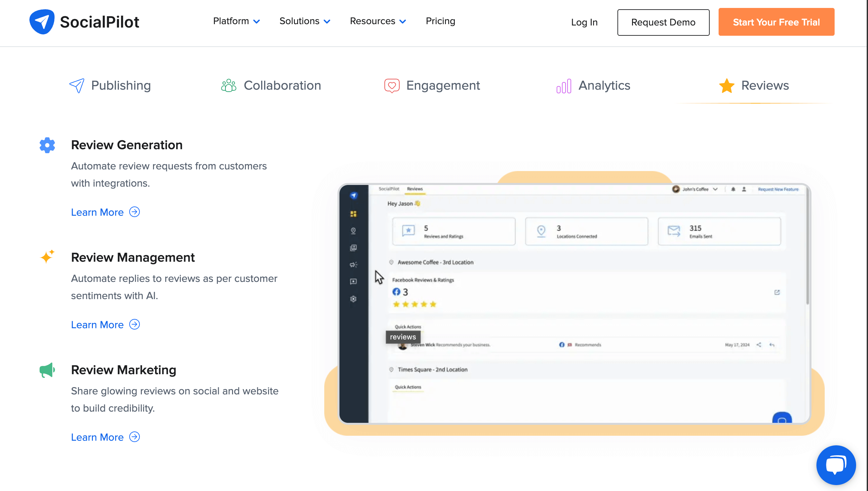The width and height of the screenshot is (868, 491).
Task: Click Learn More under Review Management
Action: tap(105, 324)
